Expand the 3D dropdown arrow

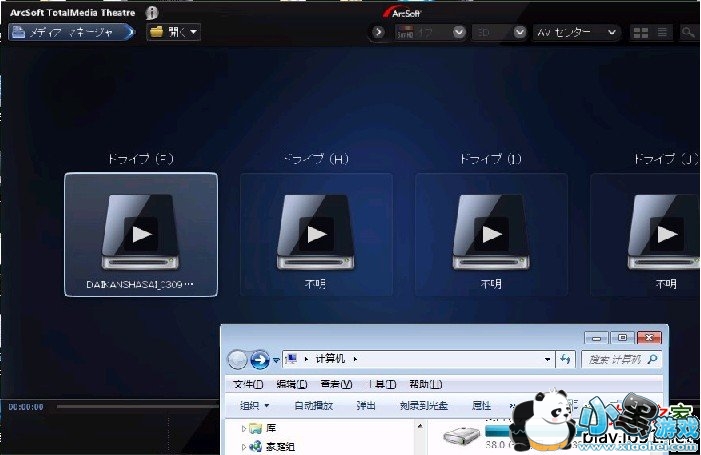[519, 32]
